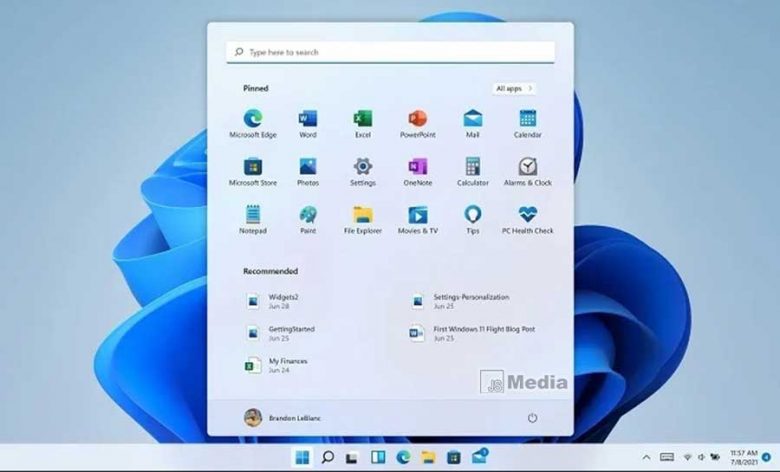This screenshot has width=780, height=472.
Task: Open the Brandon LeBlanc user account
Action: (x=282, y=418)
